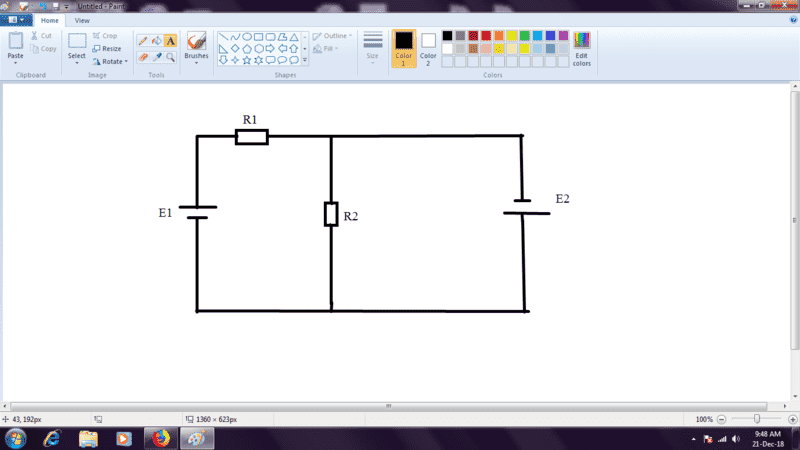This screenshot has width=800, height=450.
Task: Select the Pencil tool
Action: coord(142,41)
